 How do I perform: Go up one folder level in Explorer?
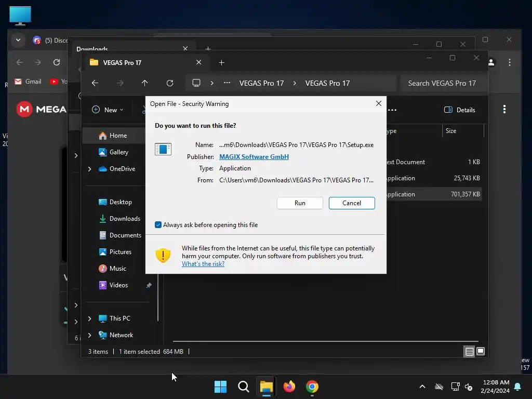(144, 83)
